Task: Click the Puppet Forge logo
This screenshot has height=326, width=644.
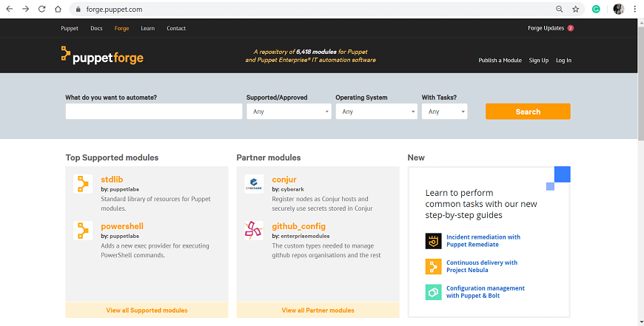Action: coord(102,55)
